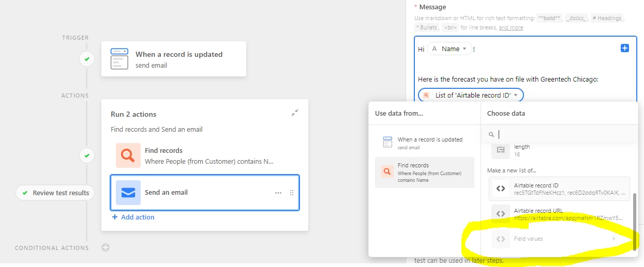Click Add action link
Viewport: 644px width, 267px height.
133,217
